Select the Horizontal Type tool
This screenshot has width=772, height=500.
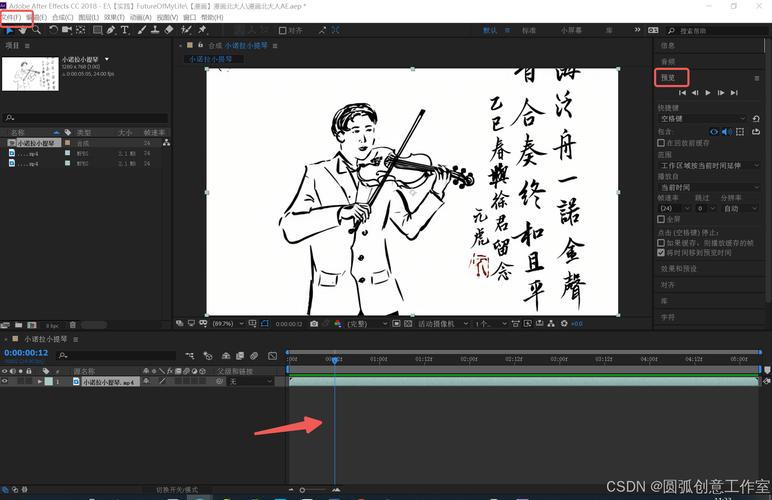click(x=125, y=30)
